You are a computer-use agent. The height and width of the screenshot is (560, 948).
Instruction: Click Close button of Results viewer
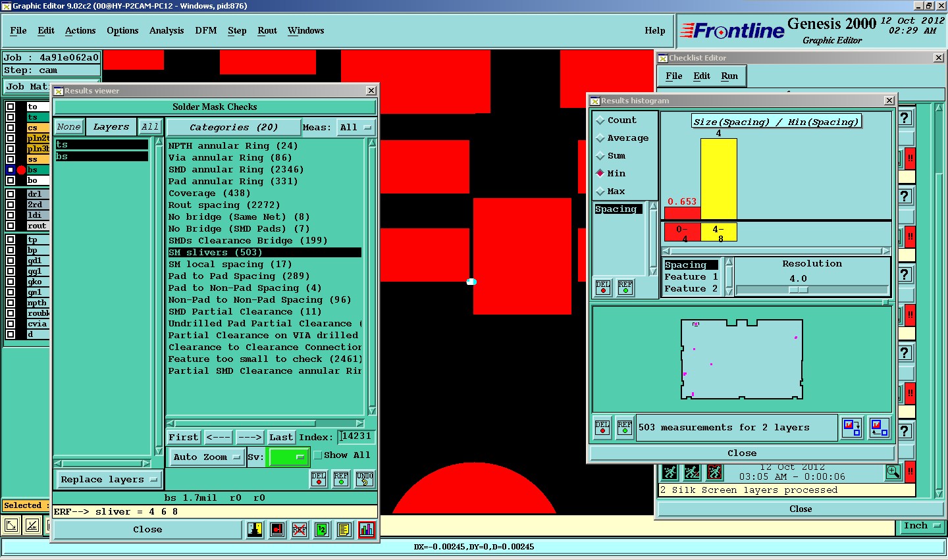[x=147, y=530]
